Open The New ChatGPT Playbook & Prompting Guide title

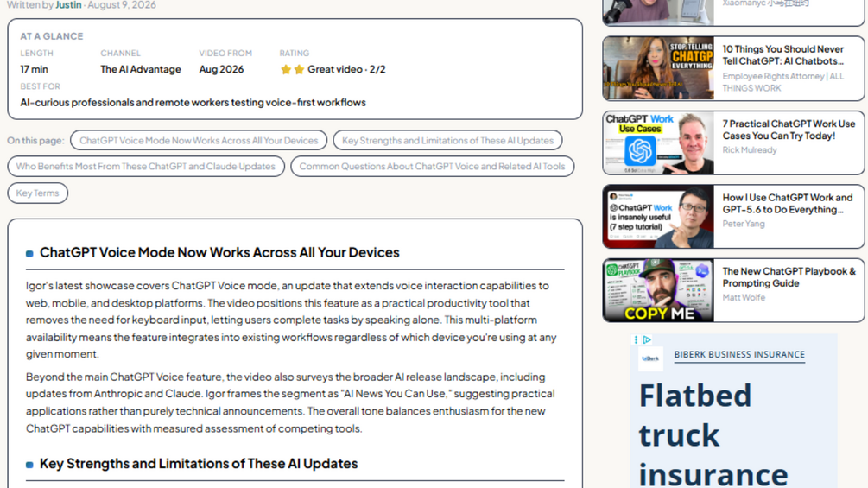[x=789, y=277]
